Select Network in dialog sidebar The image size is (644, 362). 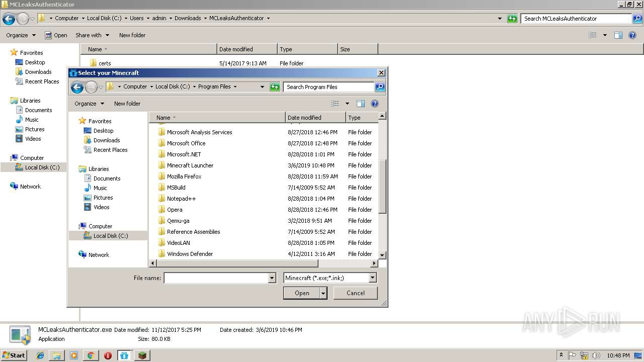coord(99,255)
